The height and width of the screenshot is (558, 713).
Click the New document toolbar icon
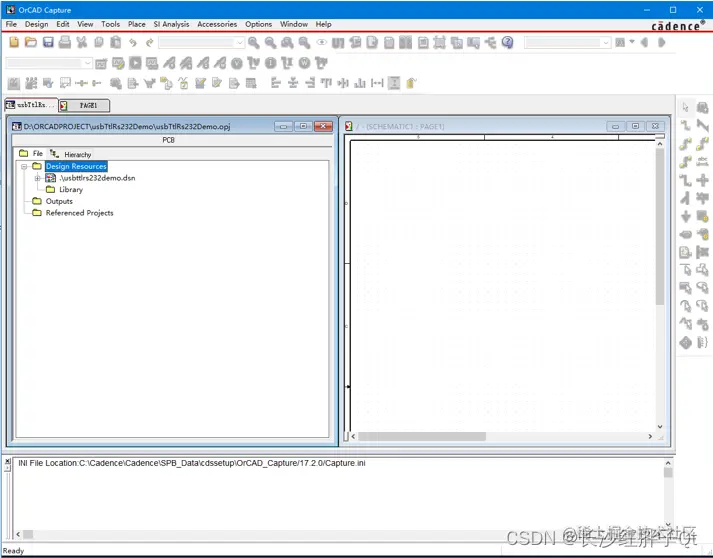[x=14, y=42]
